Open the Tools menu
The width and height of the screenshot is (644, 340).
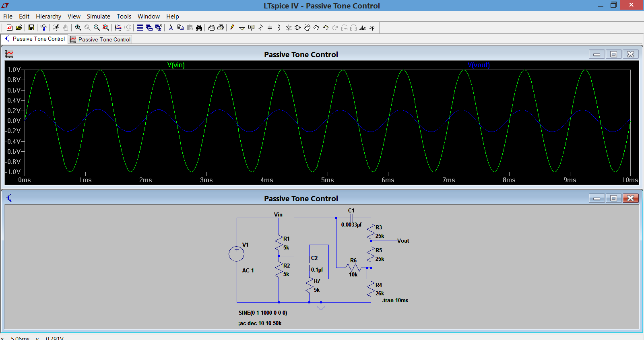[124, 16]
